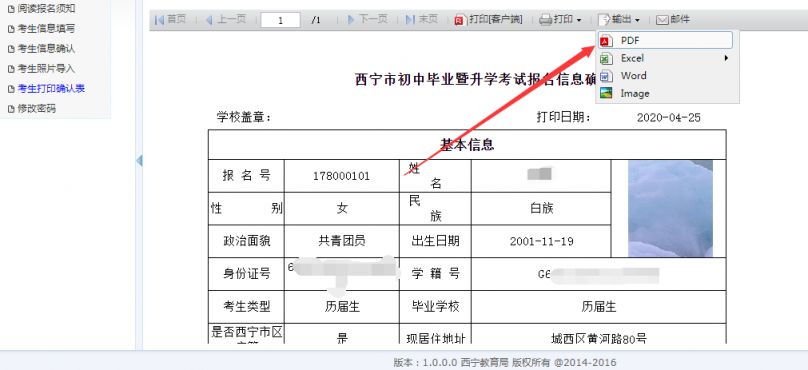The width and height of the screenshot is (808, 370).
Task: Click the 学校盖章 label
Action: coord(244,117)
